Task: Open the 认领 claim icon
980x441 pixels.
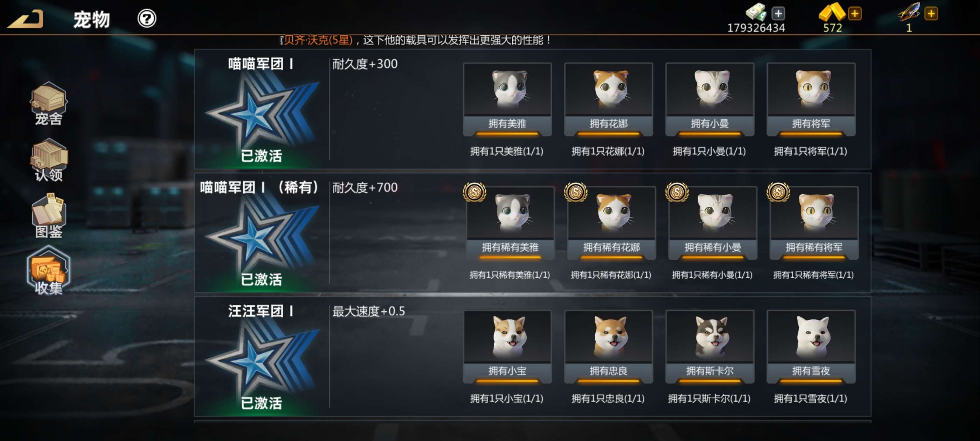Action: [49, 160]
